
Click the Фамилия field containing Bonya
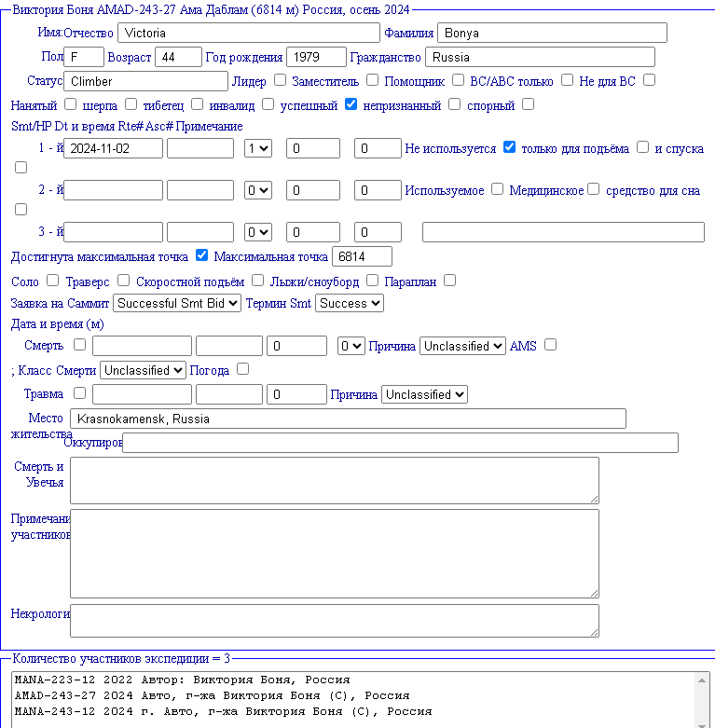[553, 33]
